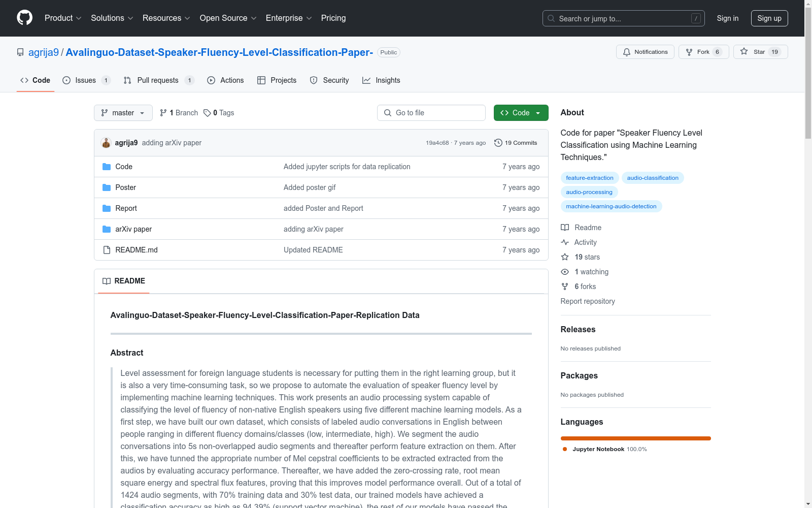Click the tag icon next to Tags
812x508 pixels.
point(207,113)
